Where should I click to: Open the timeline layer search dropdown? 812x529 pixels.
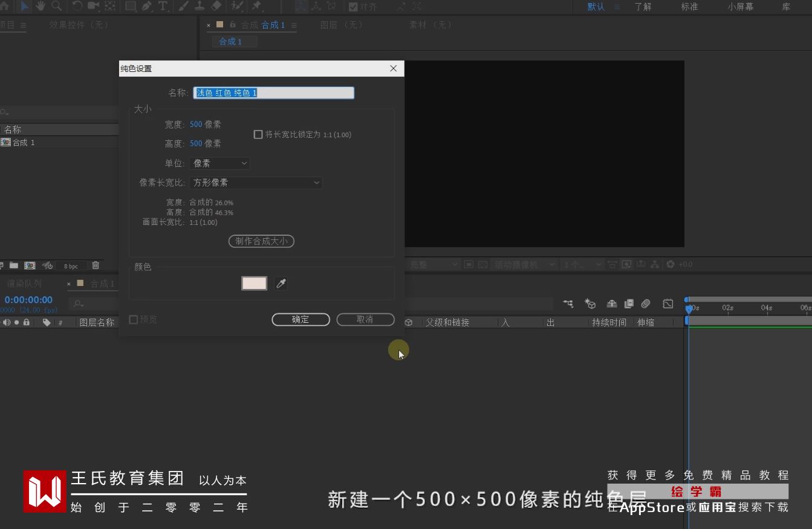point(79,303)
